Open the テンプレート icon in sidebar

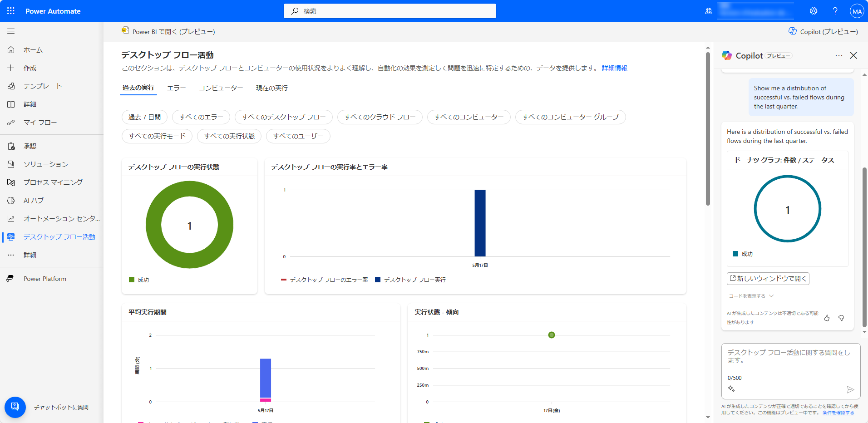pyautogui.click(x=11, y=86)
